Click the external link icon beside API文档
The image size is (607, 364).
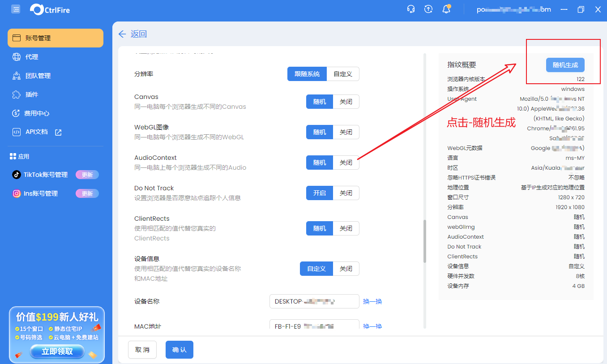[58, 132]
